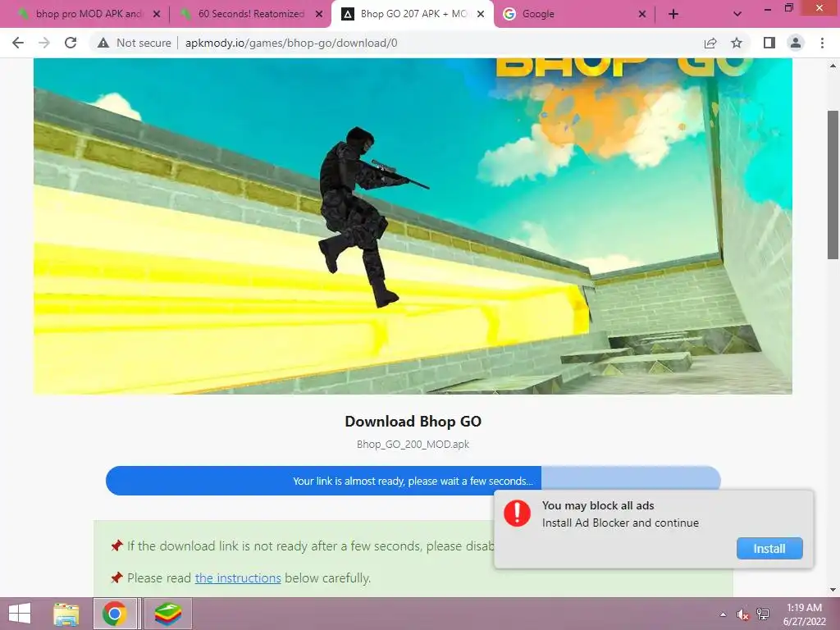Click the You may block all ads text
The height and width of the screenshot is (630, 840).
click(x=598, y=505)
